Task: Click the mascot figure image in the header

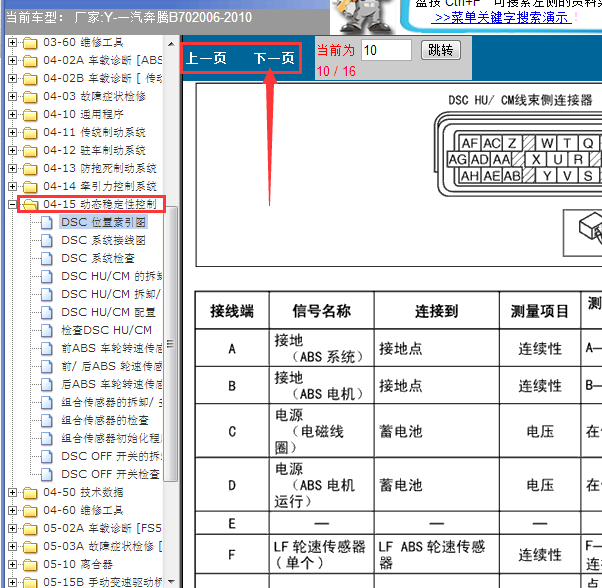Action: coord(362,16)
